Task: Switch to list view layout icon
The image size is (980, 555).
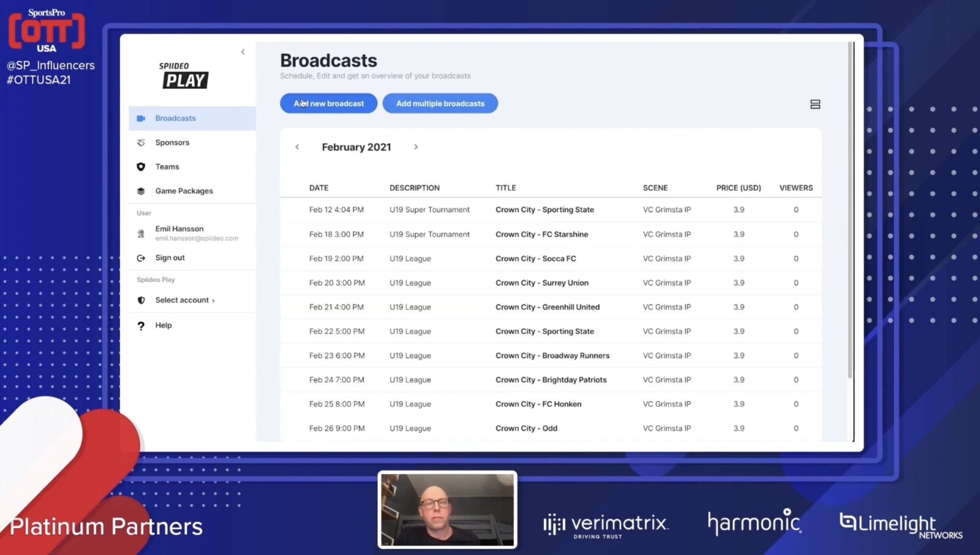Action: 815,104
